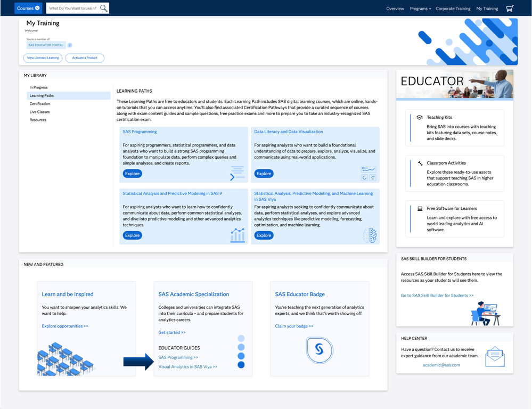Viewport: 532px width, 409px height.
Task: Click the Free Software laptop icon
Action: pyautogui.click(x=420, y=209)
